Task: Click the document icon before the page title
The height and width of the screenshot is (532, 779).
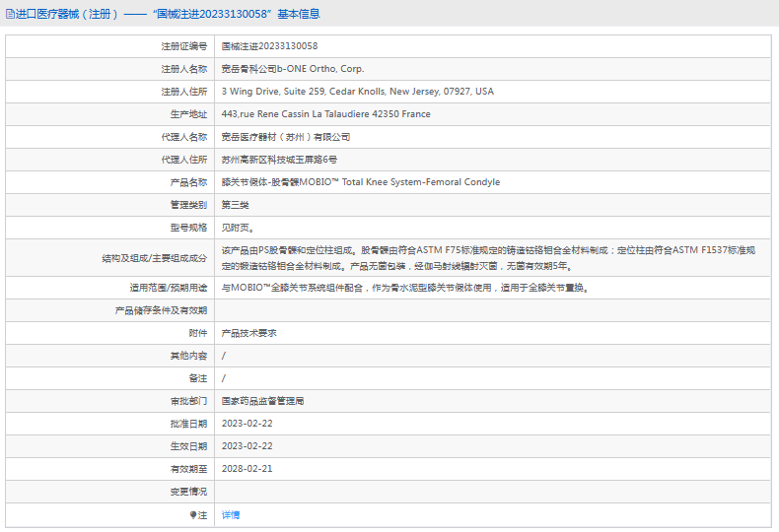Action: click(x=10, y=14)
